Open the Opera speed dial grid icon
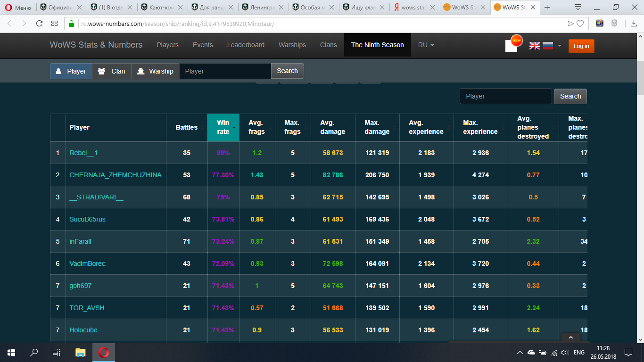Screen dimensions: 644x362 pos(54,23)
